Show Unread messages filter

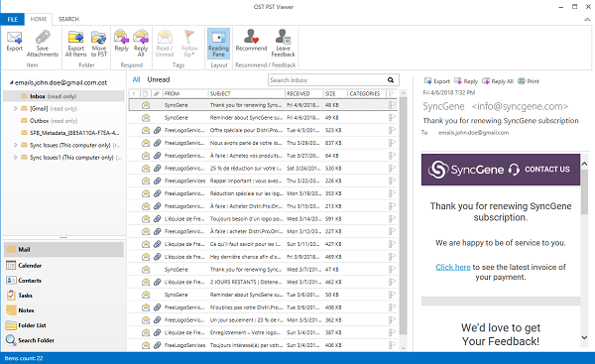(159, 79)
